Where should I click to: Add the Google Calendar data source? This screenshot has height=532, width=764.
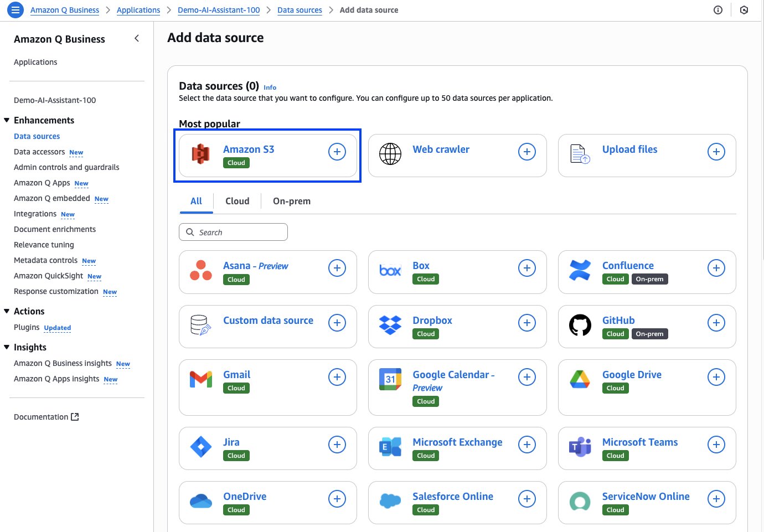click(x=527, y=377)
